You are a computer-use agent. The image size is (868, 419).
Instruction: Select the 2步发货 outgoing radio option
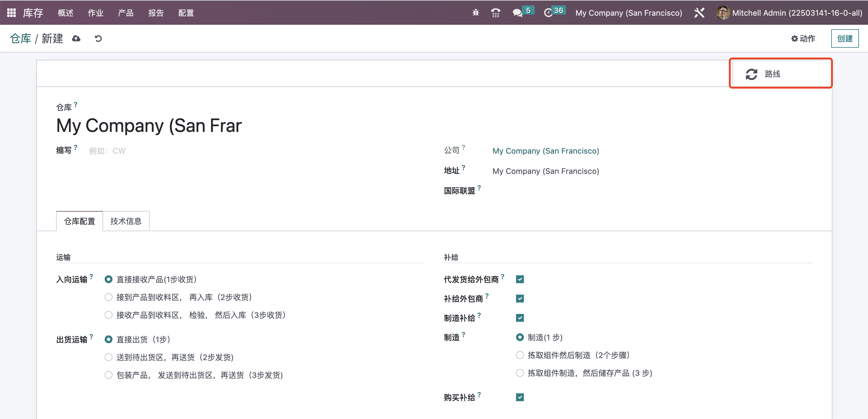coord(108,357)
